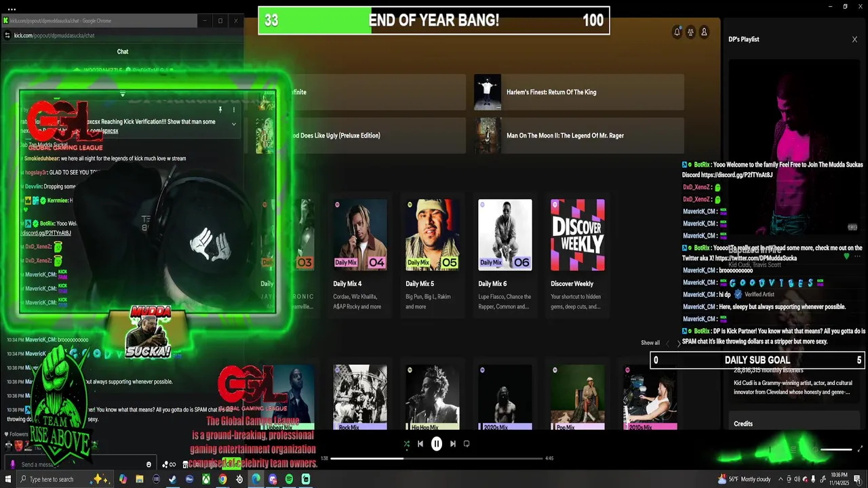Image resolution: width=868 pixels, height=488 pixels.
Task: Toggle shuffle in the Spotify player
Action: (x=406, y=444)
